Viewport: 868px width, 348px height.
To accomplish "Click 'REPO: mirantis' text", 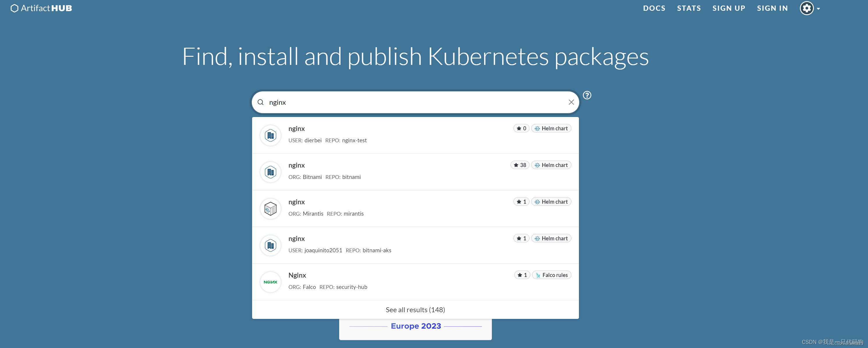I will click(345, 214).
